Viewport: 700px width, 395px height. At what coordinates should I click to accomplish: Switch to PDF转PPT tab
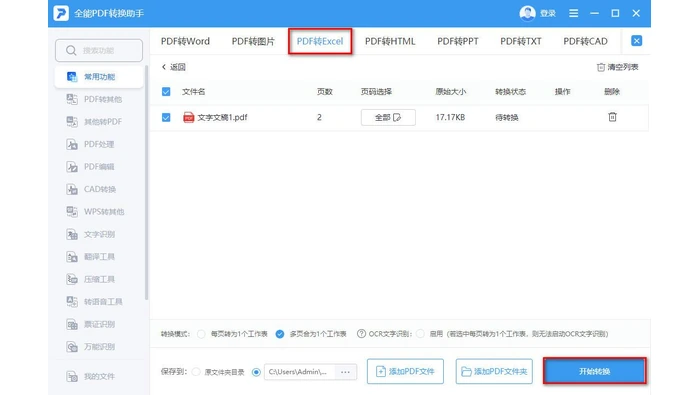(458, 42)
